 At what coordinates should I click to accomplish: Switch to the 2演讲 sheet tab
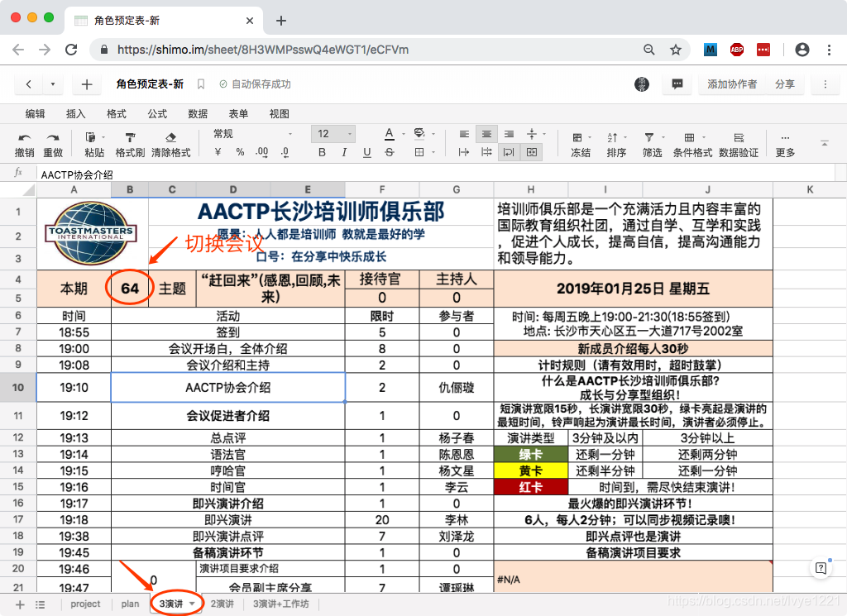222,604
